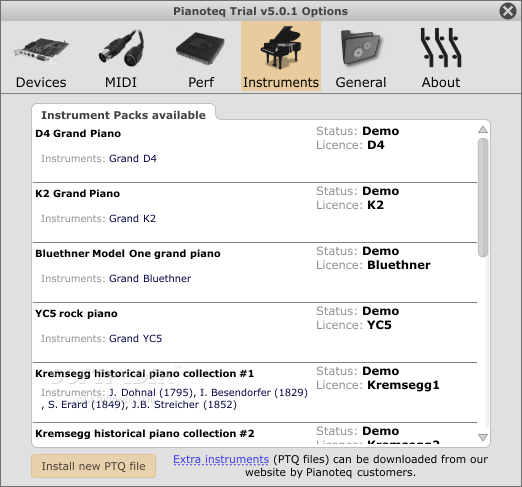Viewport: 522px width, 487px height.
Task: Click the scrollbar down arrow
Action: [483, 437]
